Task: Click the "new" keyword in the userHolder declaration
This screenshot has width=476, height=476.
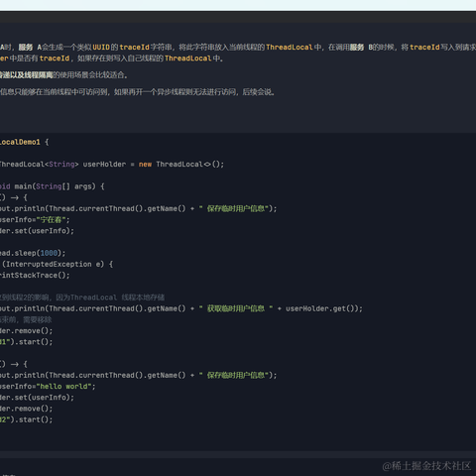Action: pyautogui.click(x=145, y=165)
